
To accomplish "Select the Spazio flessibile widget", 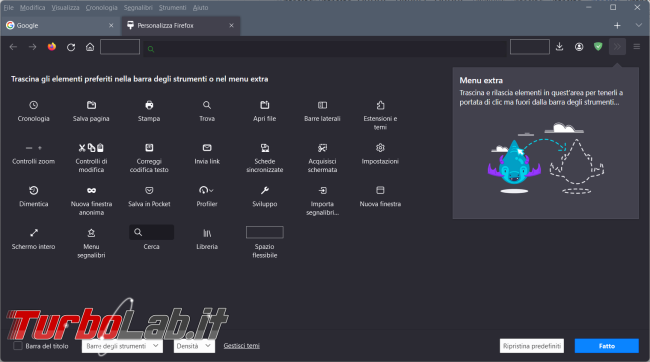I will click(x=264, y=232).
